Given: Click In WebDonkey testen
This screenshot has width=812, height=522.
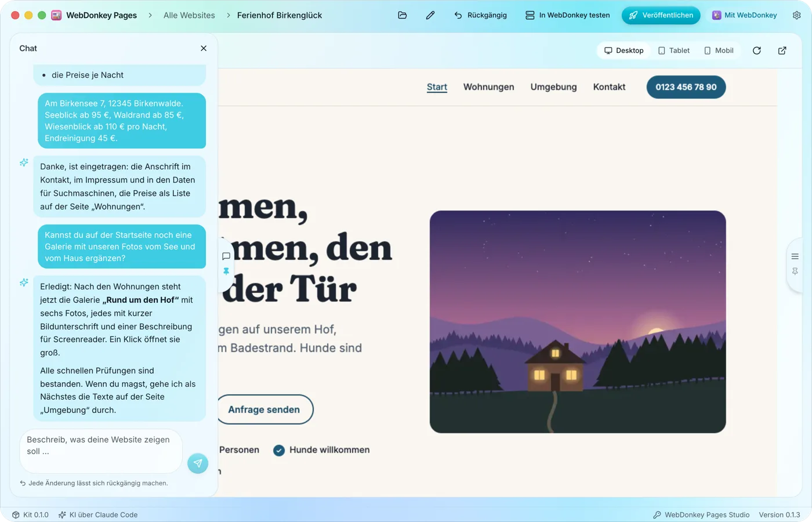Looking at the screenshot, I should tap(568, 15).
